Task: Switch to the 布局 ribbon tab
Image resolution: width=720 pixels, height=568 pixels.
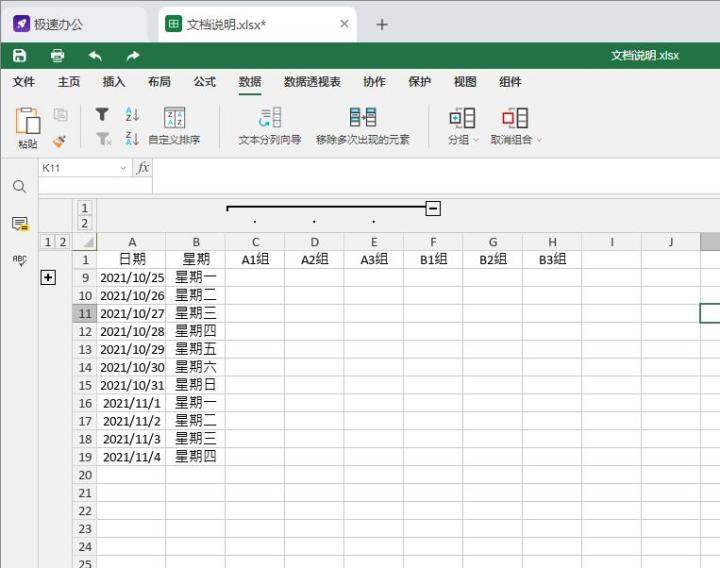Action: [159, 82]
